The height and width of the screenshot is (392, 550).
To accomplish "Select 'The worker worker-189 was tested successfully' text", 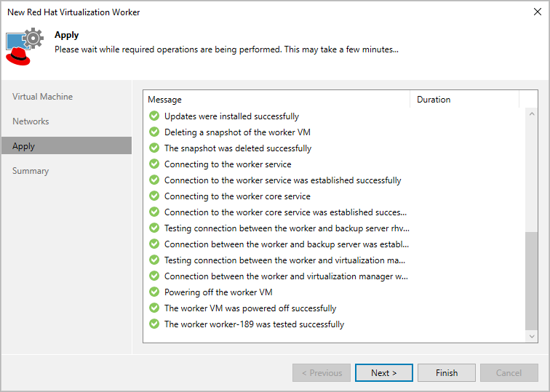I will (255, 324).
